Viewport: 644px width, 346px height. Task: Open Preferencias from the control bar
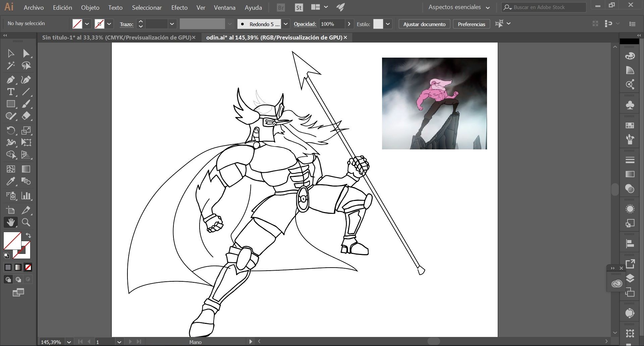point(471,24)
